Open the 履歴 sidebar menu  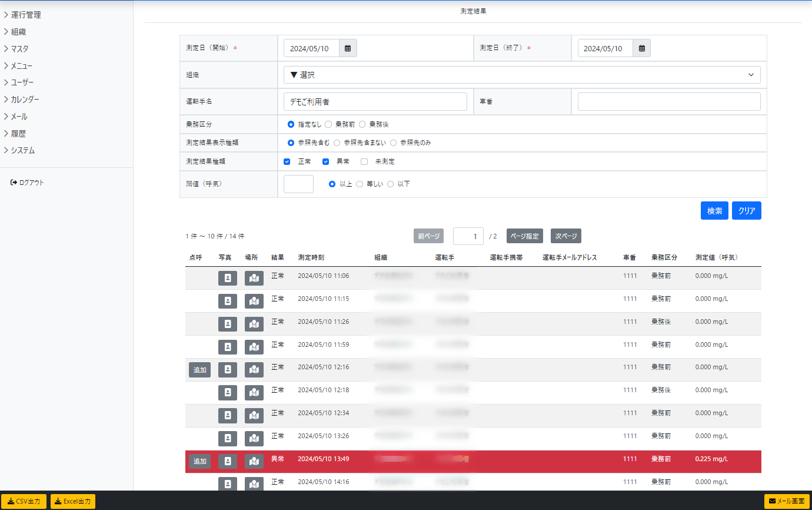click(18, 134)
